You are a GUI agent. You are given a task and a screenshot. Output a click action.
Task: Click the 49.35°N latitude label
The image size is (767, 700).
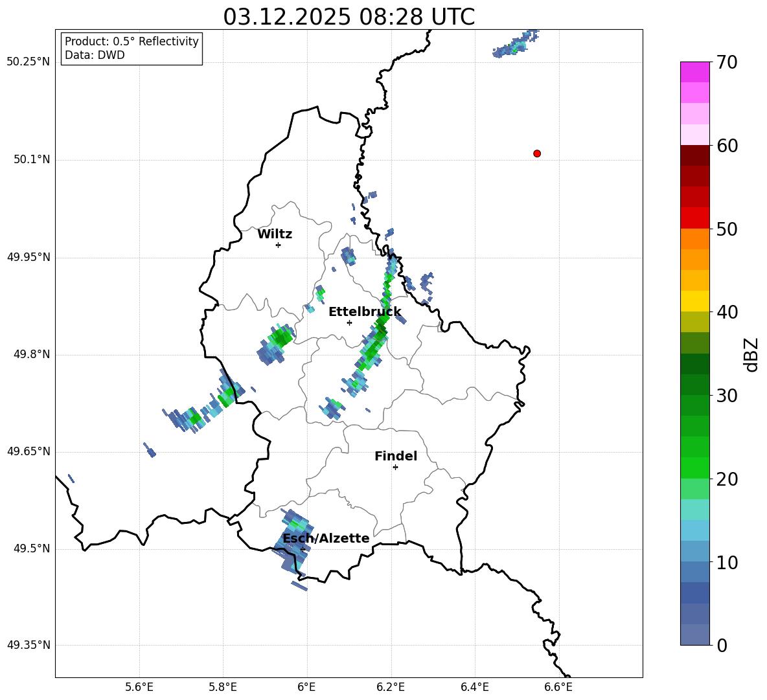pos(29,645)
